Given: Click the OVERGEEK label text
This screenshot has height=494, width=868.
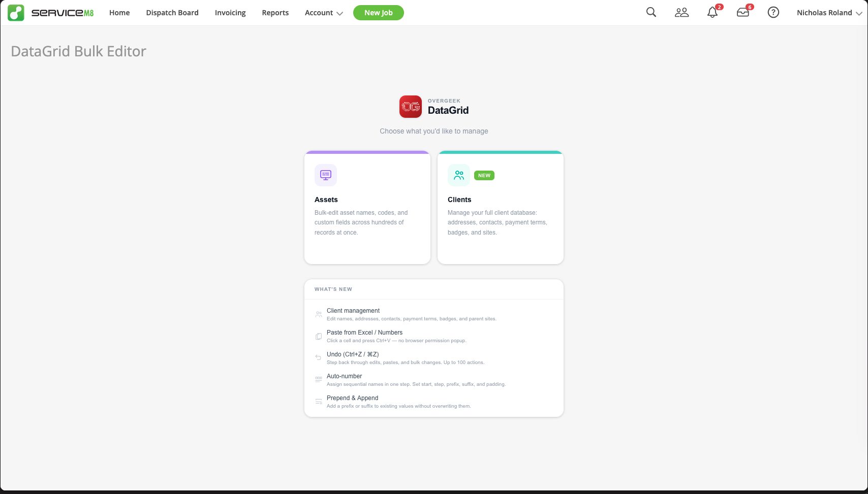Looking at the screenshot, I should [x=444, y=101].
